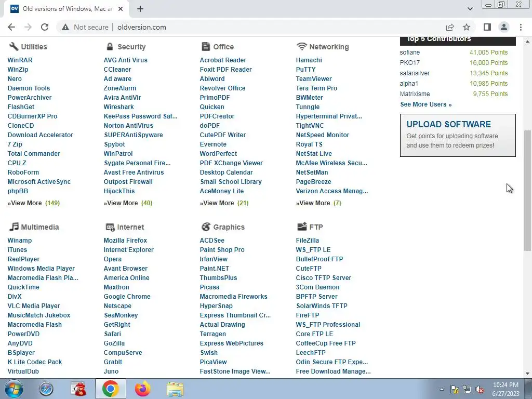Open the tab search dropdown chevron
The width and height of the screenshot is (532, 399).
coord(470,9)
